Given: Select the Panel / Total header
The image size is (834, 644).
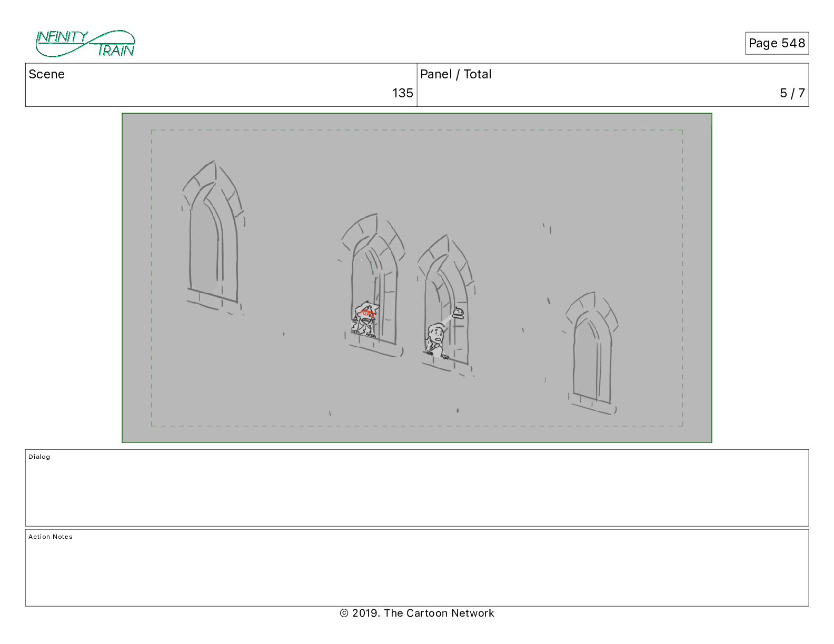Looking at the screenshot, I should tap(456, 74).
